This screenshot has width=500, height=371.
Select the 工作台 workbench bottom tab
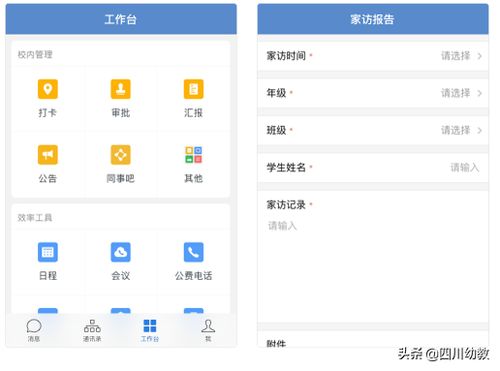[x=150, y=330]
